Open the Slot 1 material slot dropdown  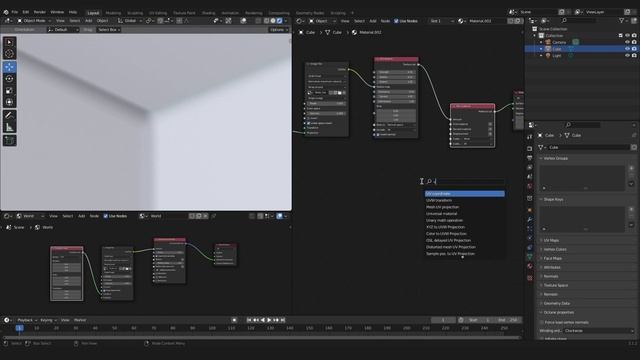(442, 21)
